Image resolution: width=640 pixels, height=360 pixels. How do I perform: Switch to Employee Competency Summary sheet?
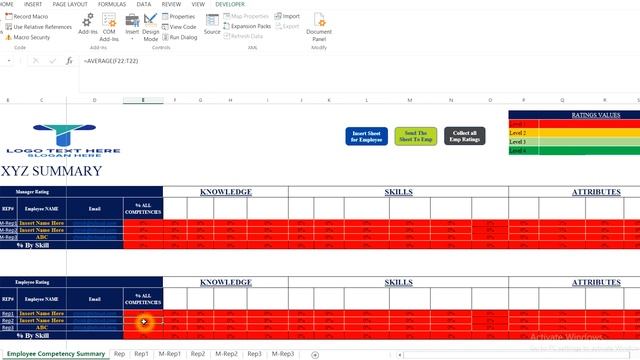tap(56, 354)
